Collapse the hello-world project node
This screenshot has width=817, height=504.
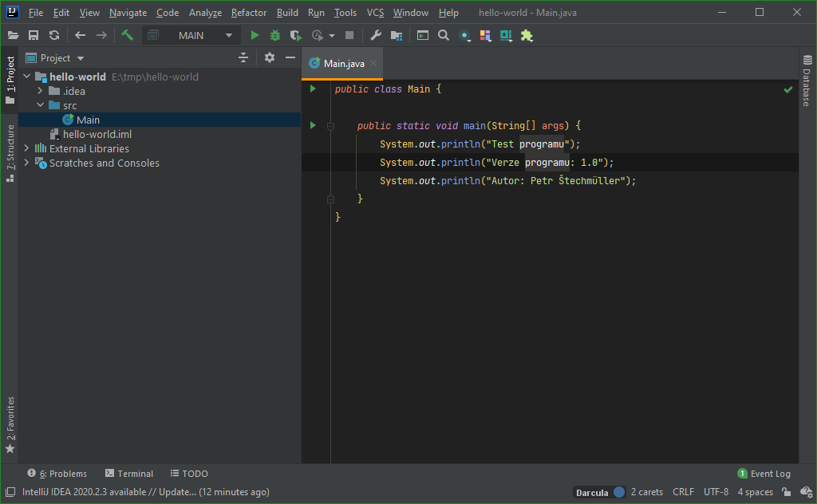(27, 77)
